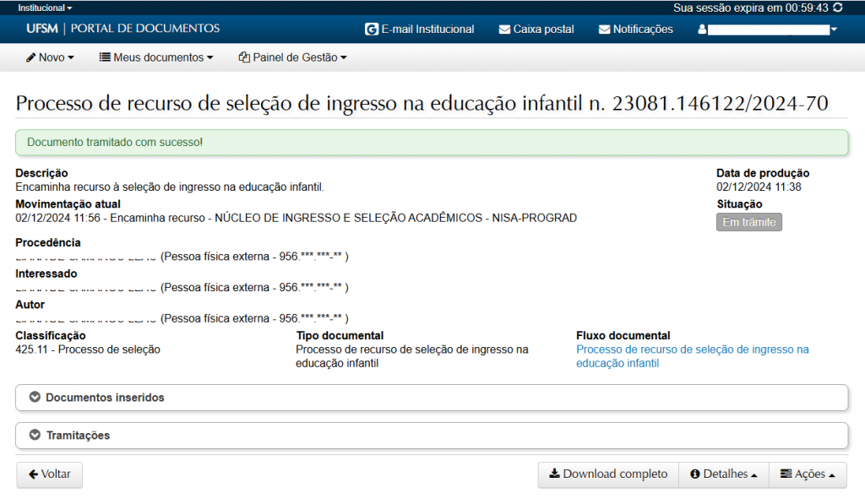Viewport: 865px width, 504px height.
Task: Open E-mail Institucional via Google icon
Action: point(371,30)
